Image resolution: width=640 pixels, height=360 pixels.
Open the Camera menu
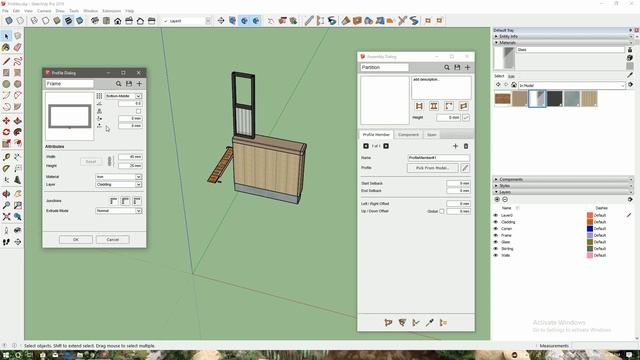click(44, 11)
